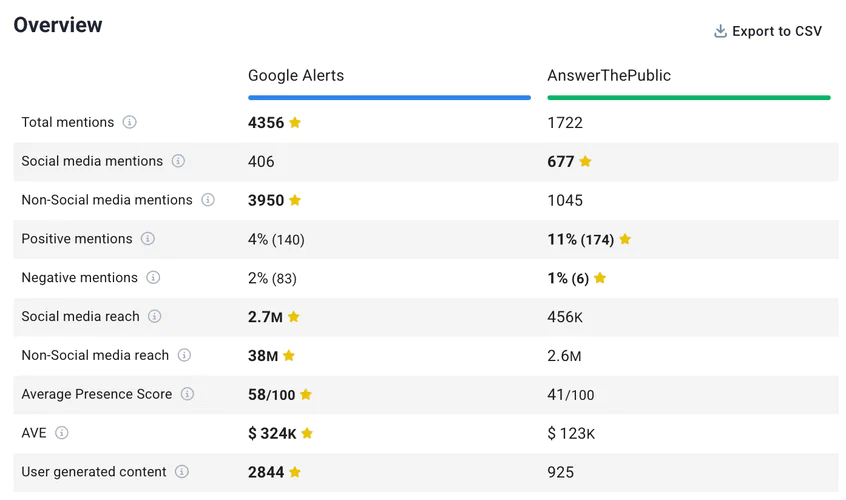Click the star beside 4356 total mentions
Image resolution: width=846 pixels, height=500 pixels.
point(295,122)
